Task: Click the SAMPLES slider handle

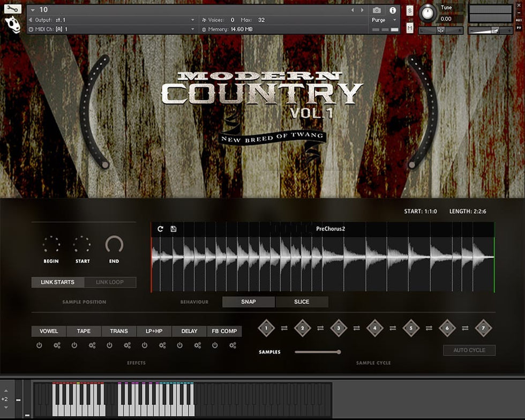Action: pos(339,352)
